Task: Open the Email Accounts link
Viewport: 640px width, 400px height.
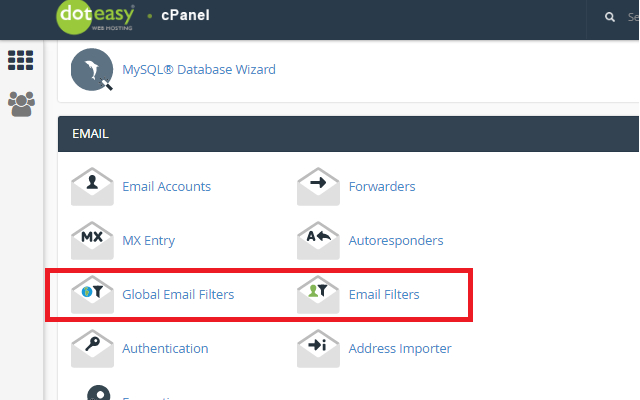Action: 167,187
